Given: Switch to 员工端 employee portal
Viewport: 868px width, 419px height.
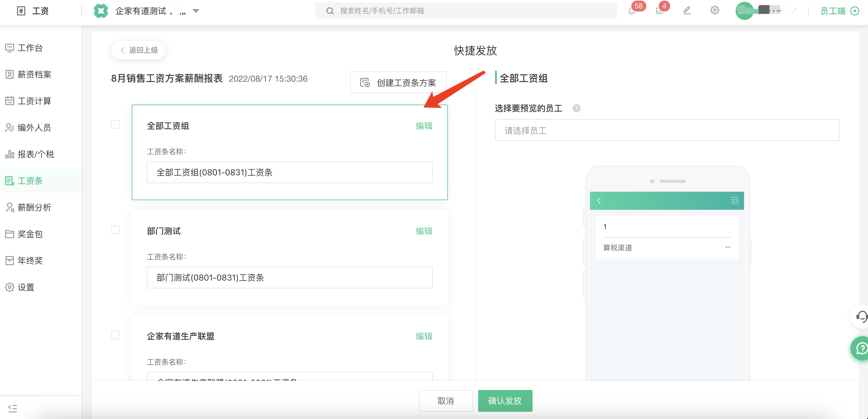Looking at the screenshot, I should (833, 11).
